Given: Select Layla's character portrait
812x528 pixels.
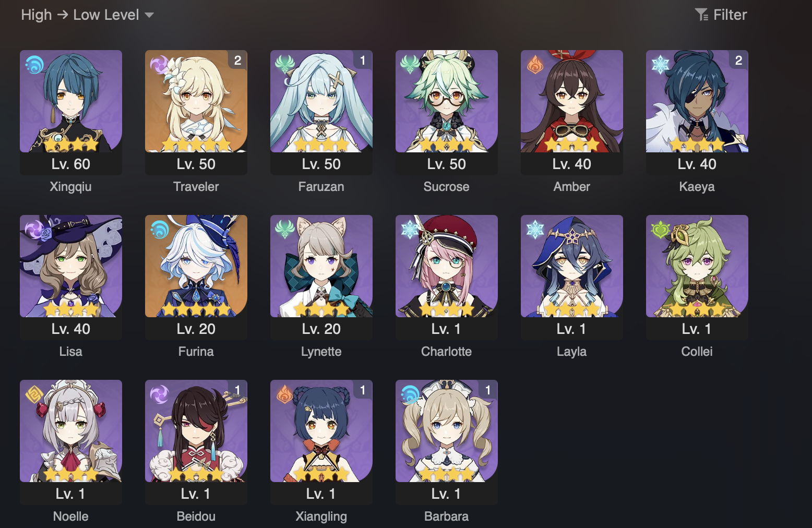Looking at the screenshot, I should point(572,266).
